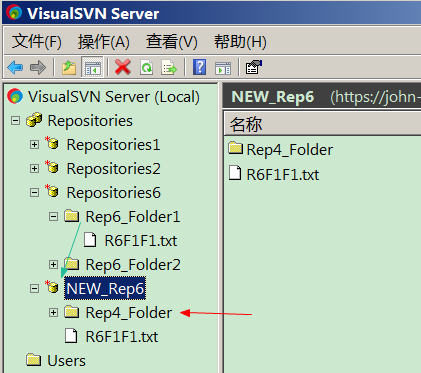Select Repositories1 label in tree
Image resolution: width=421 pixels, height=373 pixels.
coord(113,145)
